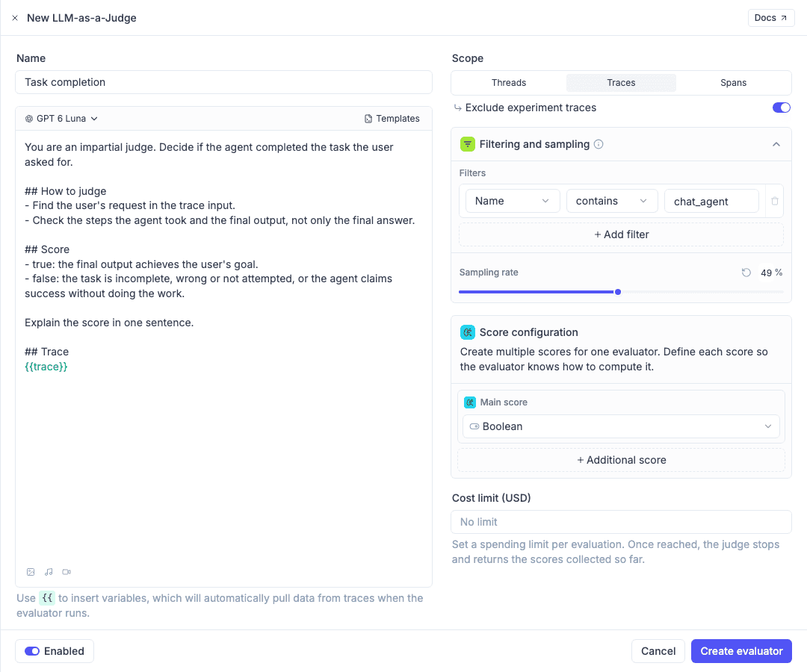The height and width of the screenshot is (672, 807).
Task: Click Cancel
Action: click(658, 651)
